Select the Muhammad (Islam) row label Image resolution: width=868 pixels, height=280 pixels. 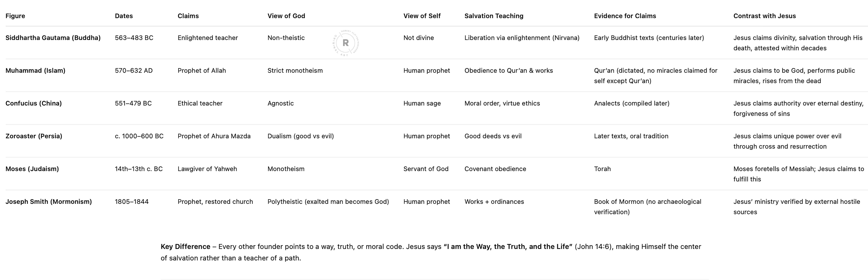click(35, 71)
